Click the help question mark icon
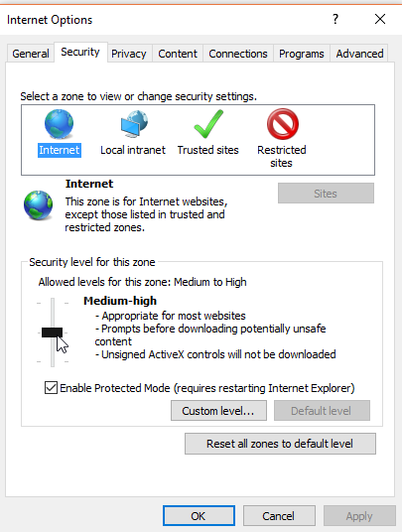402x532 pixels. point(335,19)
